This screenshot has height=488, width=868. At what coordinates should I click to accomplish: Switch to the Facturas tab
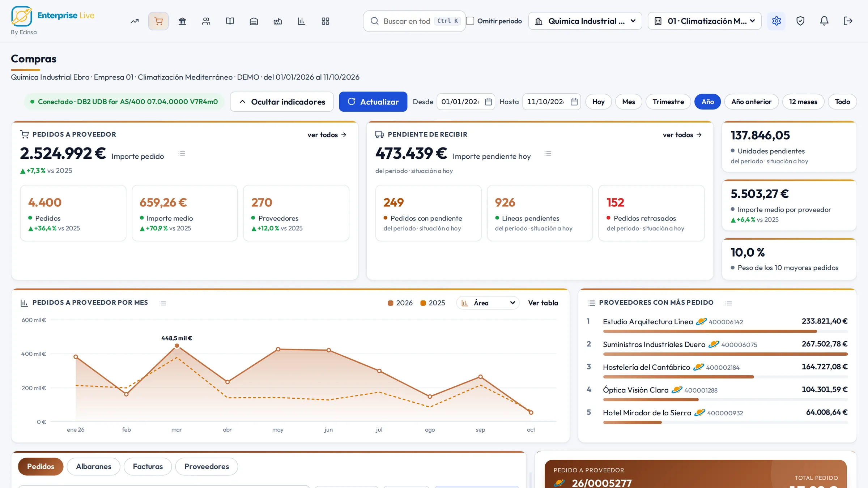point(148,466)
